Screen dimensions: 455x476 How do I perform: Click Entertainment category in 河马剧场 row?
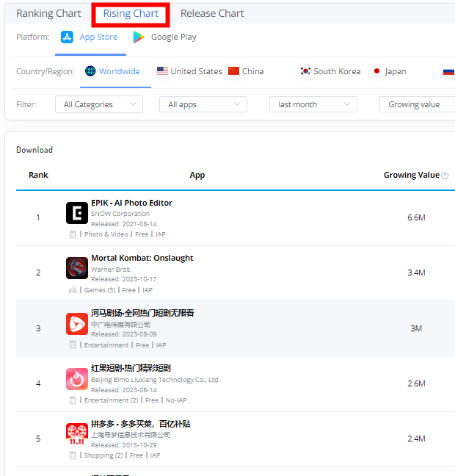[x=106, y=345]
